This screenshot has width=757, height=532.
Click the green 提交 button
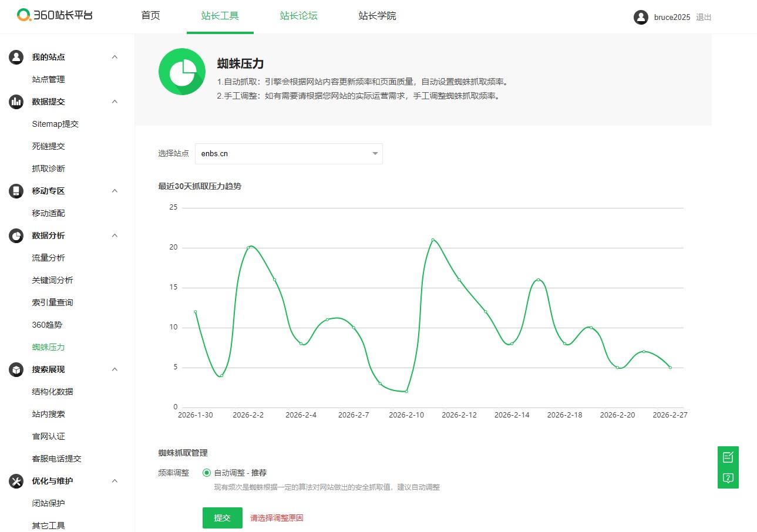223,518
